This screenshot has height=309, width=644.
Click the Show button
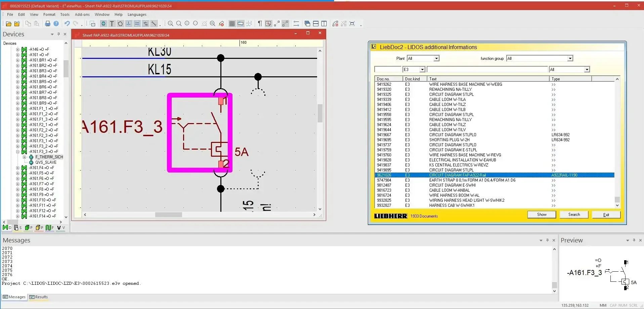[542, 215]
